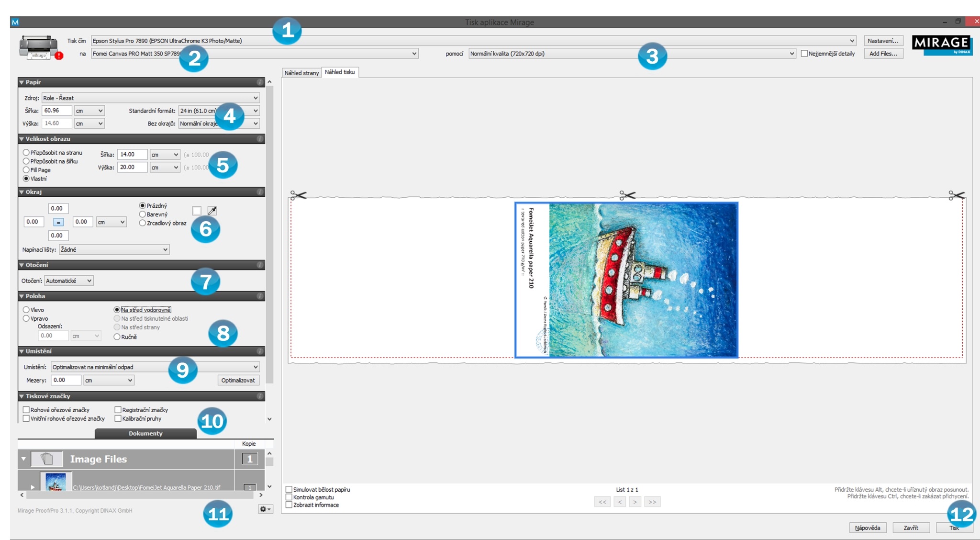This screenshot has width=980, height=540.
Task: Click the Dokumenty tab
Action: click(145, 433)
